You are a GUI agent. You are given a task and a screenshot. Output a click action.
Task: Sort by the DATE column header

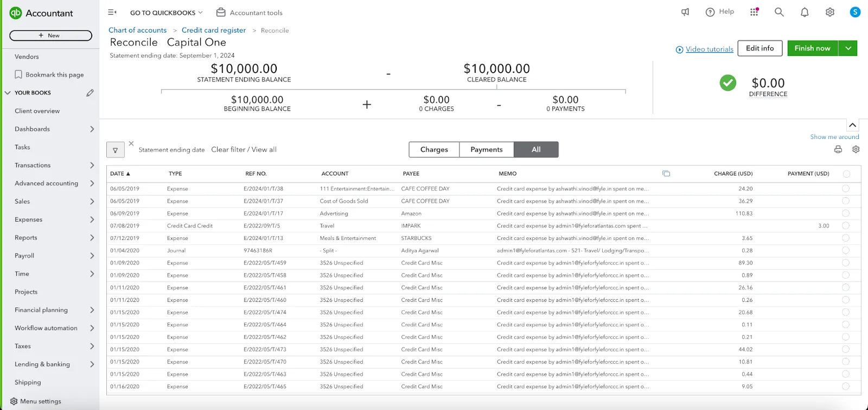120,174
